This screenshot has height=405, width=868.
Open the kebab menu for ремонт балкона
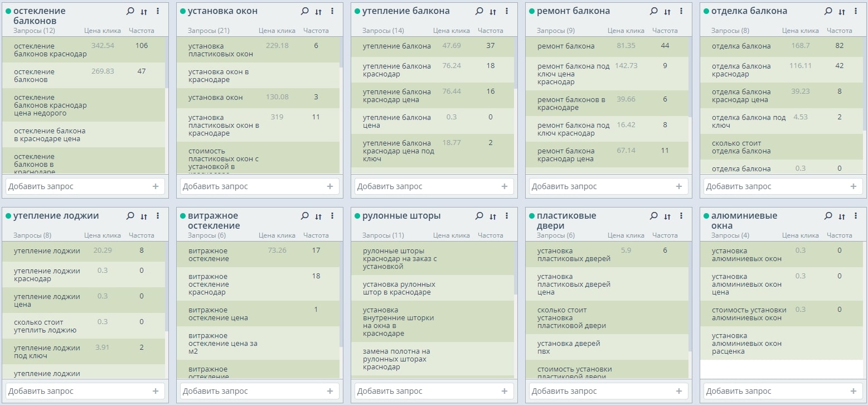coord(681,11)
